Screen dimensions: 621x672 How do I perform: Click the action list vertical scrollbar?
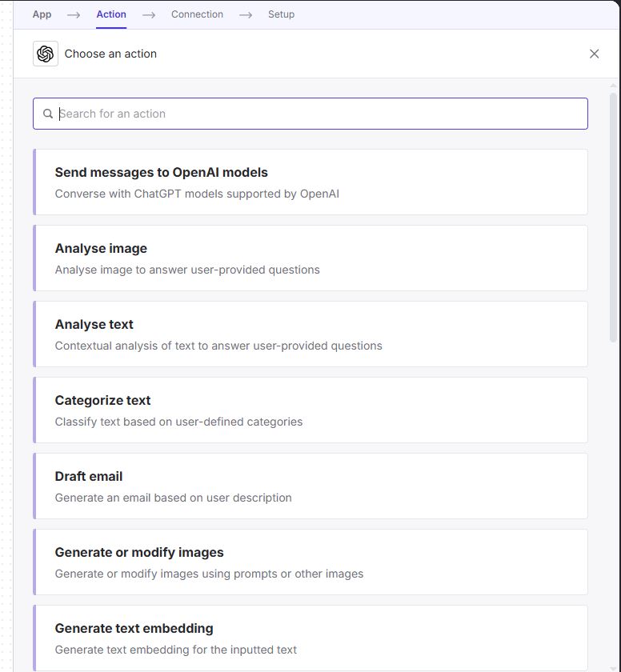(614, 216)
